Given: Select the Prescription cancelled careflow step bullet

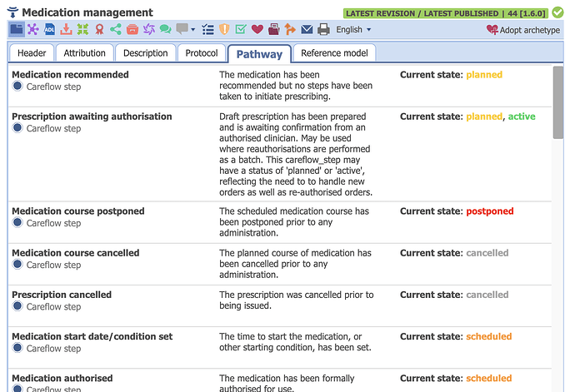Looking at the screenshot, I should [x=17, y=306].
